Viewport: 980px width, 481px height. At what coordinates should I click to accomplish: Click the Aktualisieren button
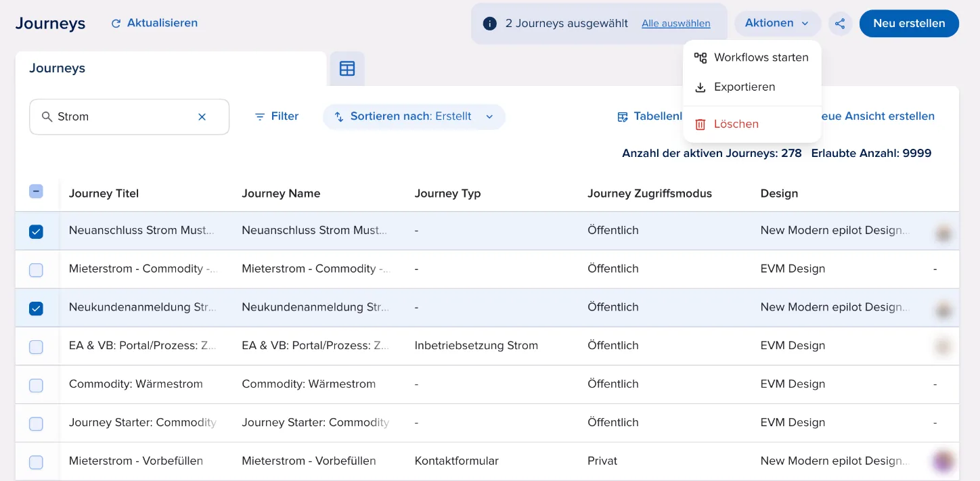click(154, 23)
